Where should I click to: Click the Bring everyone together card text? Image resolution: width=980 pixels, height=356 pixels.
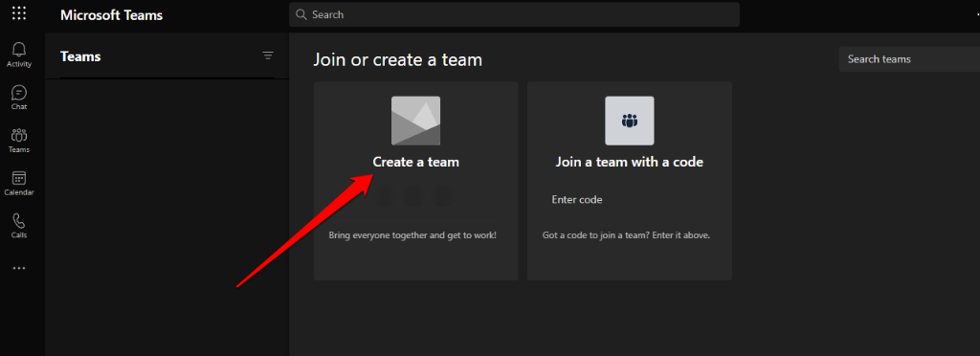click(x=412, y=236)
